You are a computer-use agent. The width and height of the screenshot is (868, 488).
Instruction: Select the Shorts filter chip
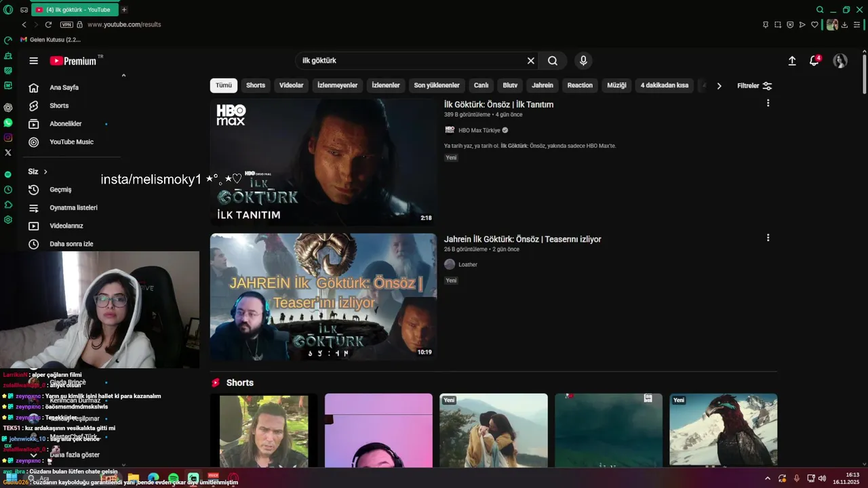256,85
